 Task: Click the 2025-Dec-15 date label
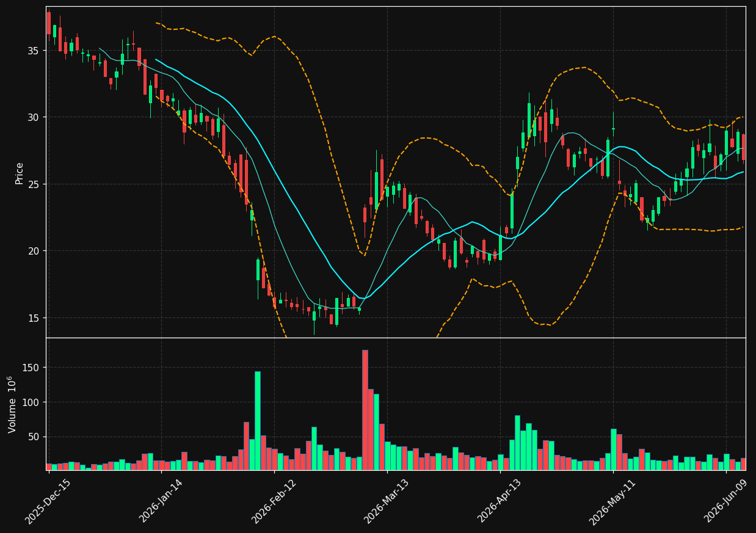48,501
